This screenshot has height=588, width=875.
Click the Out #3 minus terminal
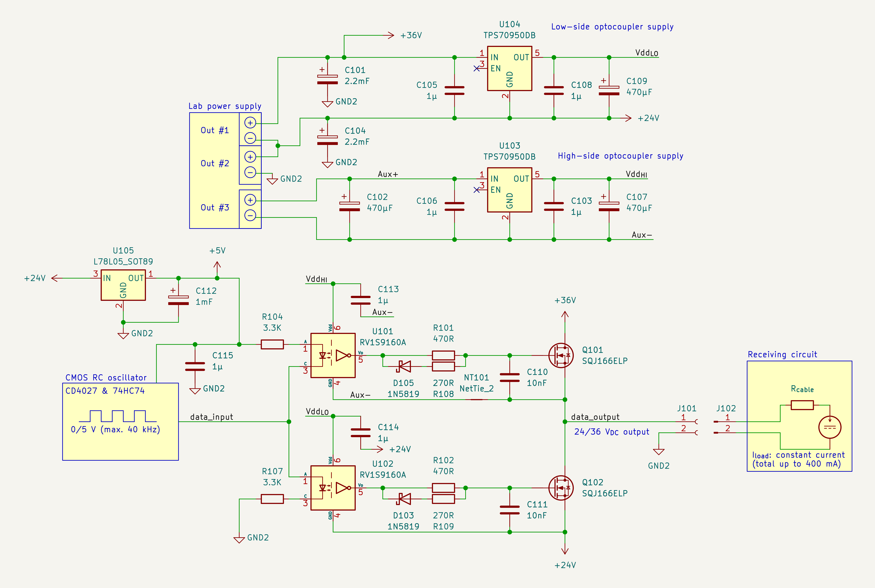click(250, 215)
